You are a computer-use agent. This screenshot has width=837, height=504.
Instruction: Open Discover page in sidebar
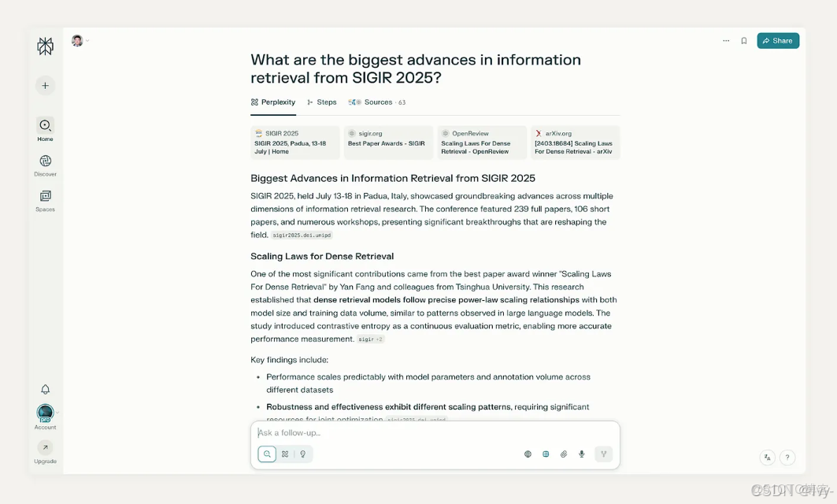point(46,165)
